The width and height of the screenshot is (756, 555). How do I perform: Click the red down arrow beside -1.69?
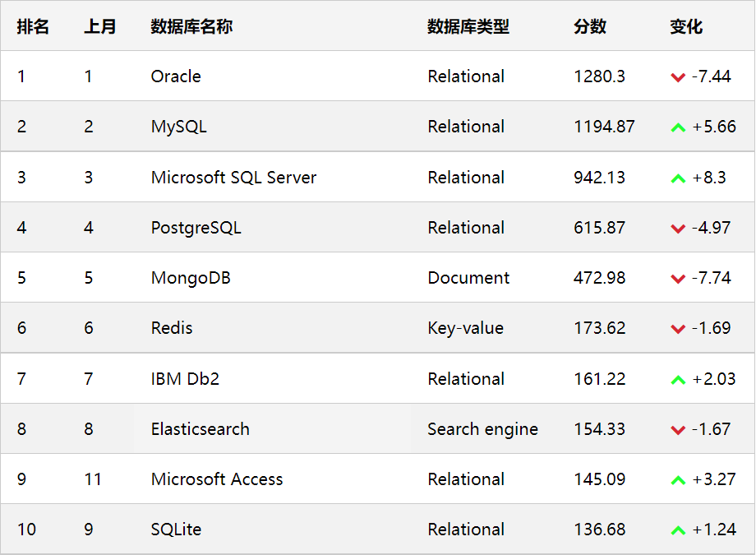coord(678,329)
